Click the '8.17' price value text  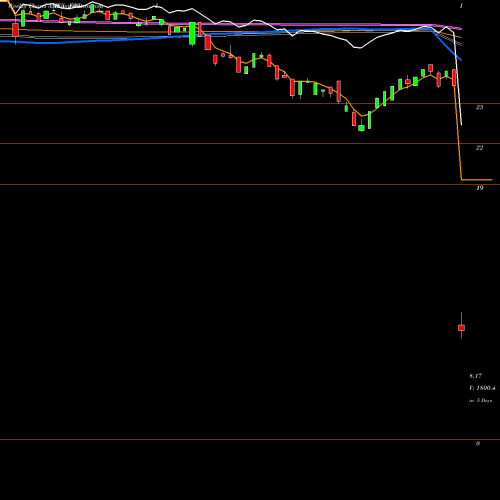tap(476, 376)
